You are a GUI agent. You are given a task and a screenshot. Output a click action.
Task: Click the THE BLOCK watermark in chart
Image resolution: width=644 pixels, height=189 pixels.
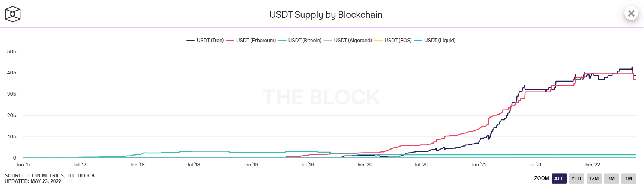click(x=321, y=97)
